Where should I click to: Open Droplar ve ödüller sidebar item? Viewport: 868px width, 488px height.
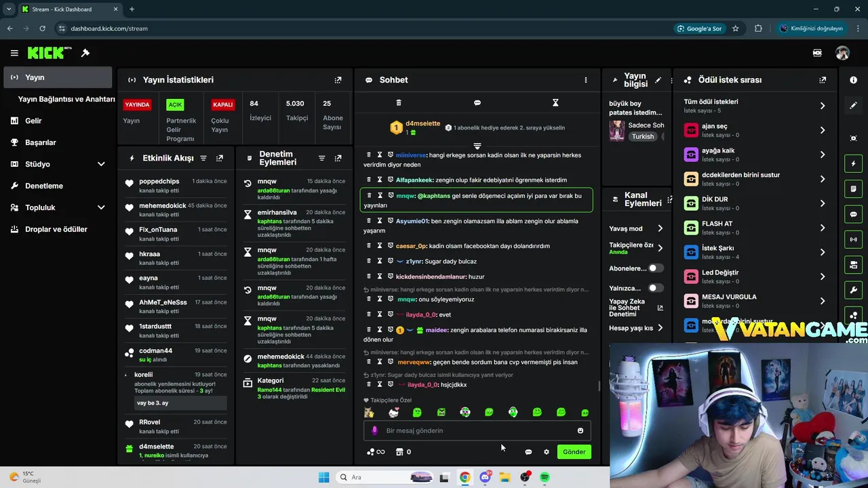coord(58,229)
